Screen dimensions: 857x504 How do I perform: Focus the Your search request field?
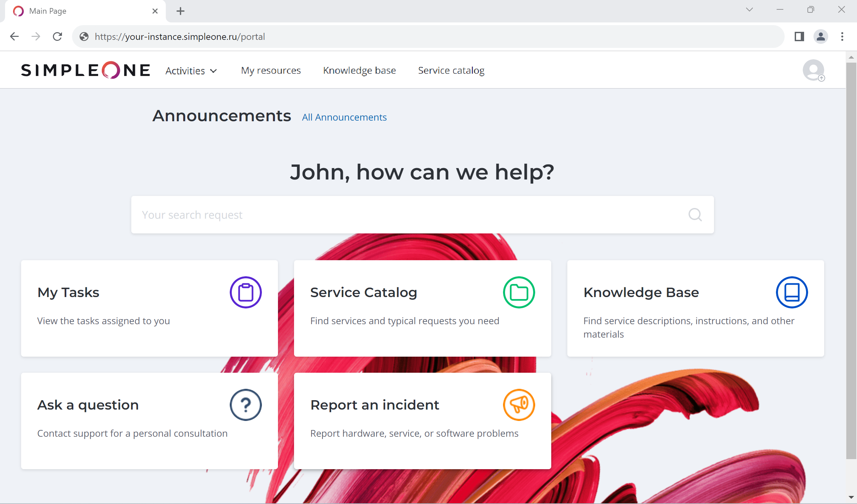point(408,215)
